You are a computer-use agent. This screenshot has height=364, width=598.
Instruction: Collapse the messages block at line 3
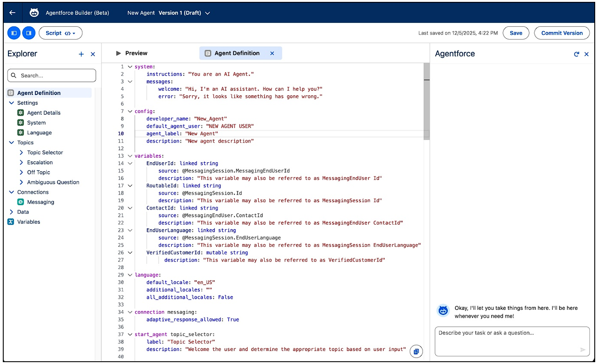pyautogui.click(x=130, y=81)
